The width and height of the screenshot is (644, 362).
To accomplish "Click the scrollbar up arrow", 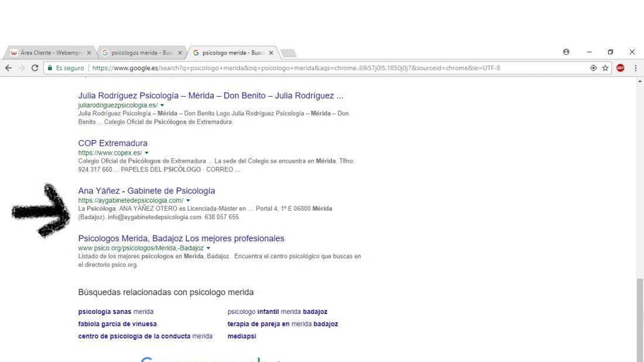I will 639,81.
